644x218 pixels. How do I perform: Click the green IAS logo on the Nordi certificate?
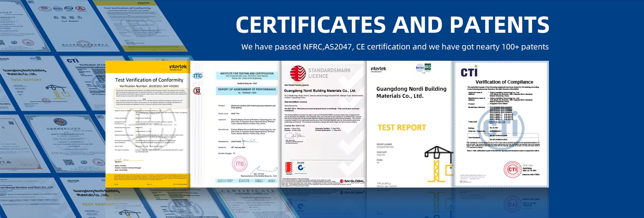coord(428,68)
